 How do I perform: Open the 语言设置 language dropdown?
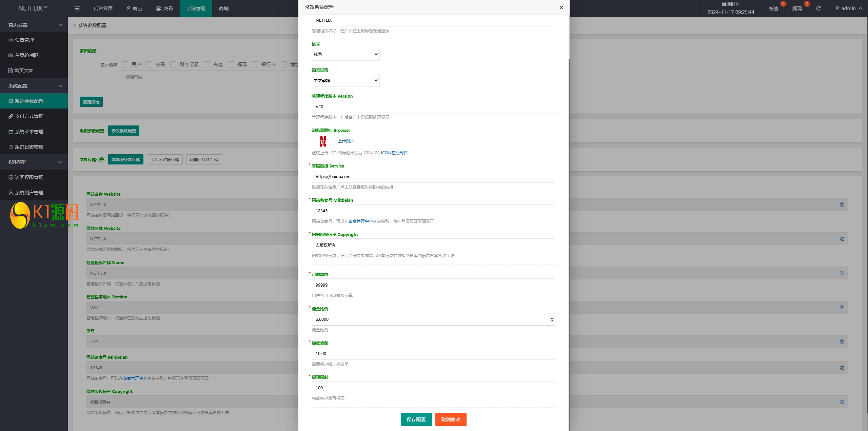[x=346, y=80]
